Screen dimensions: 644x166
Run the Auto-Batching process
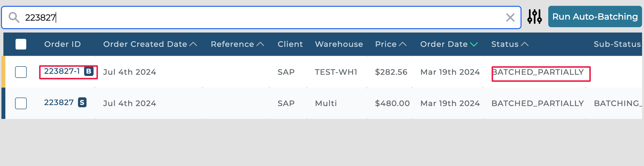coord(595,17)
